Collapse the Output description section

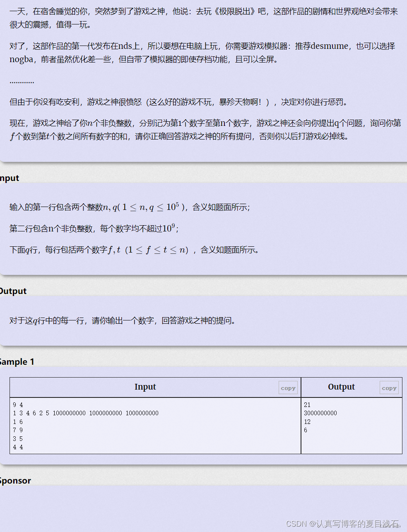pos(12,291)
